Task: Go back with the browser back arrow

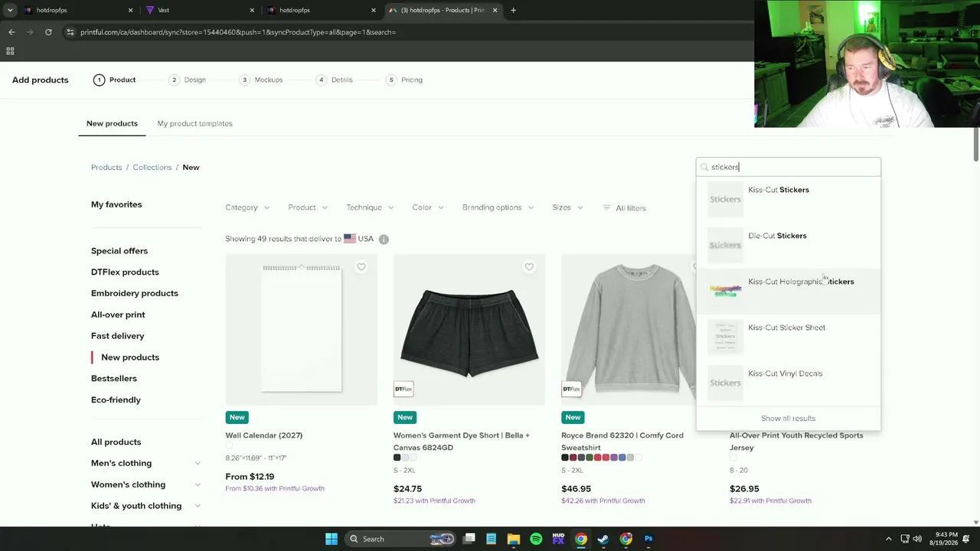Action: point(11,32)
